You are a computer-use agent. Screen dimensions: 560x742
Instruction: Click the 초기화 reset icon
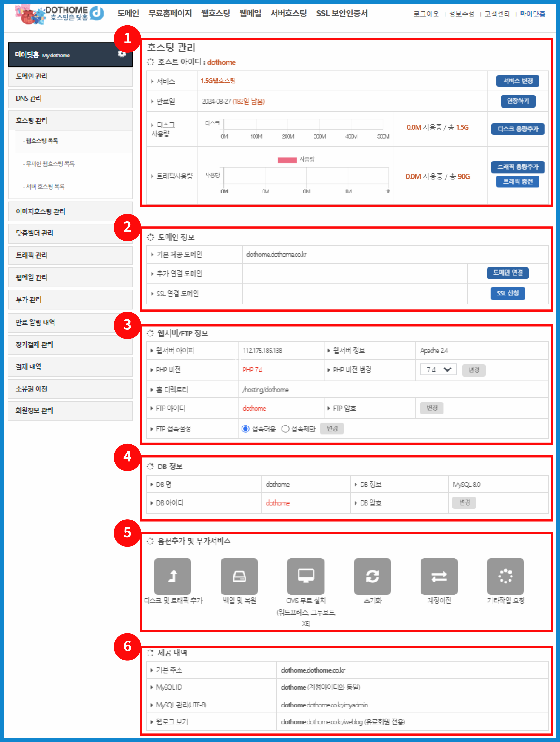click(x=372, y=576)
